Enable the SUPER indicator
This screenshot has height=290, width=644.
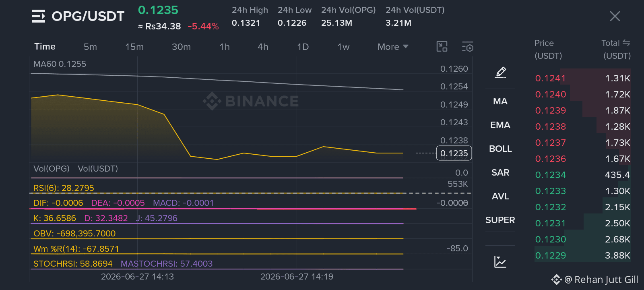pos(500,220)
